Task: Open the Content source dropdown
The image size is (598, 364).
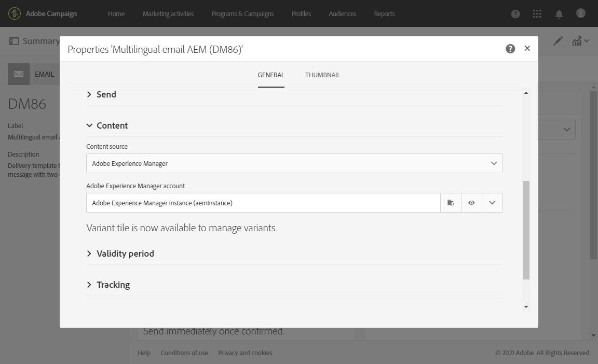Action: pos(294,163)
